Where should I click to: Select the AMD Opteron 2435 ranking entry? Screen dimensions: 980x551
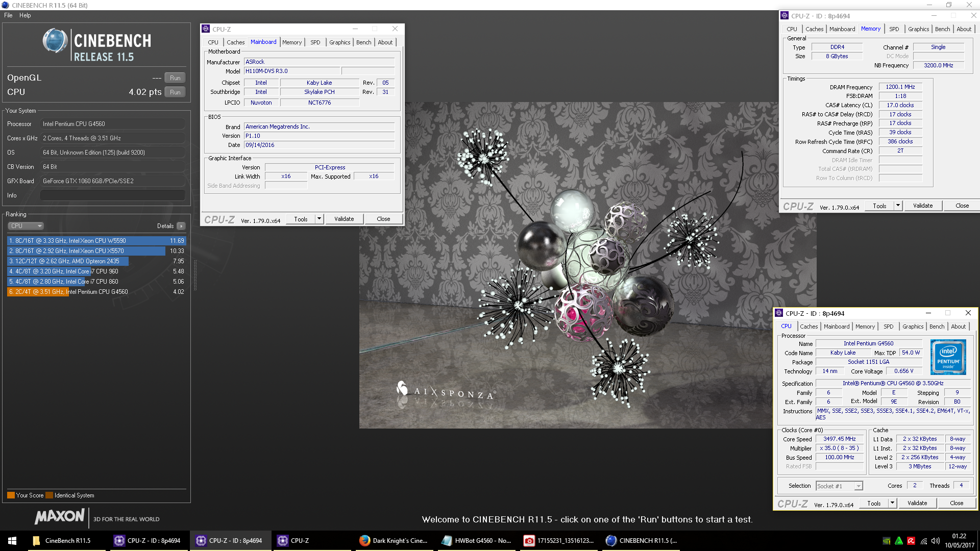tap(96, 261)
